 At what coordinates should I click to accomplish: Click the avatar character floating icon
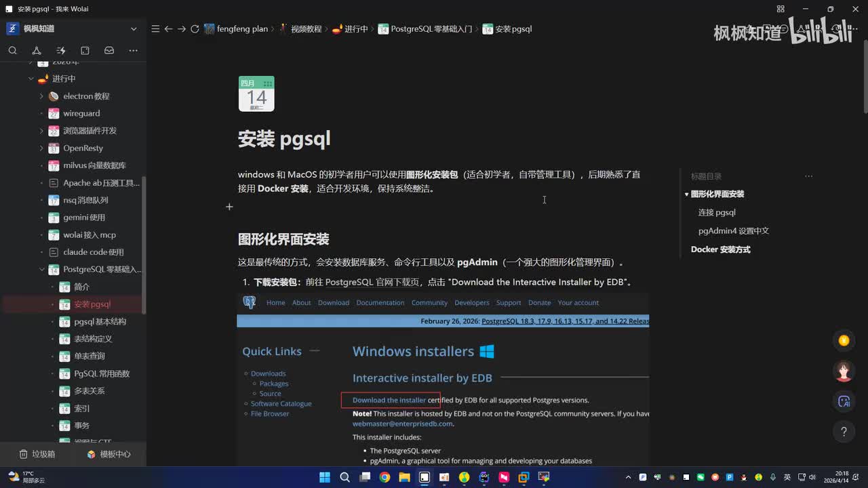click(x=844, y=371)
